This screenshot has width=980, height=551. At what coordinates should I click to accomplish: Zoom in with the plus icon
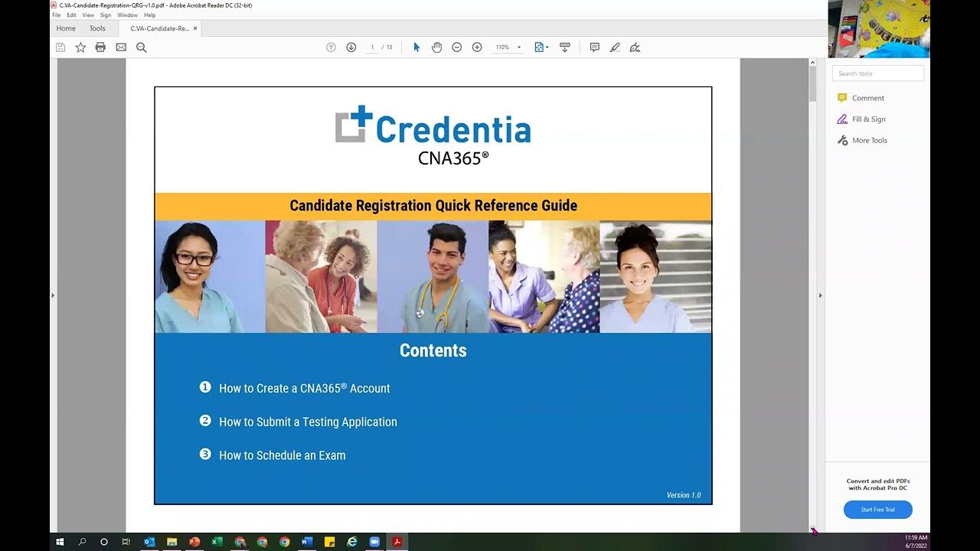pyautogui.click(x=477, y=47)
